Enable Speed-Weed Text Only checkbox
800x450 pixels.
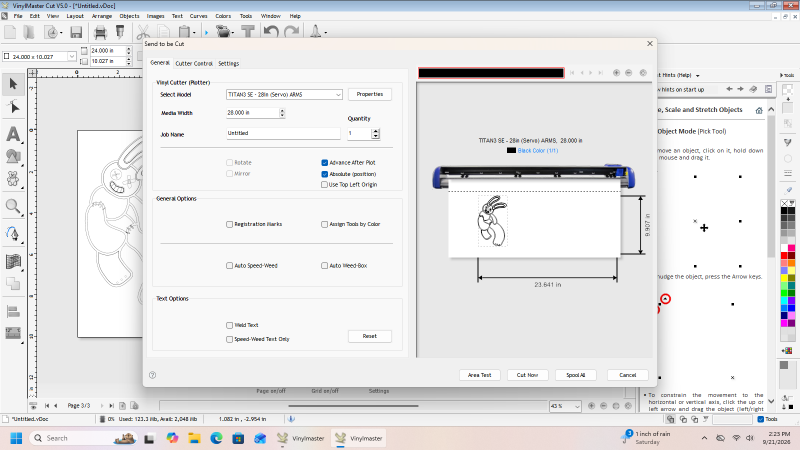point(230,339)
